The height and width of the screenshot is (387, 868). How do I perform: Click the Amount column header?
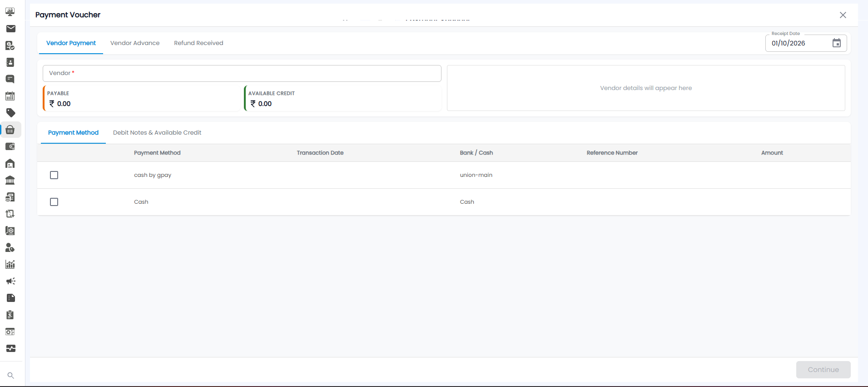click(772, 153)
